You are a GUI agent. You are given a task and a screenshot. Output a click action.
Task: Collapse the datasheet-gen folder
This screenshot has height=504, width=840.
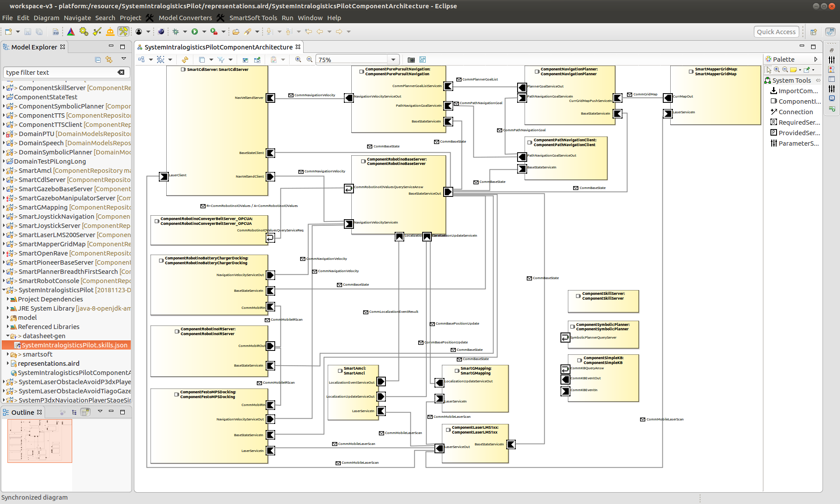point(7,336)
